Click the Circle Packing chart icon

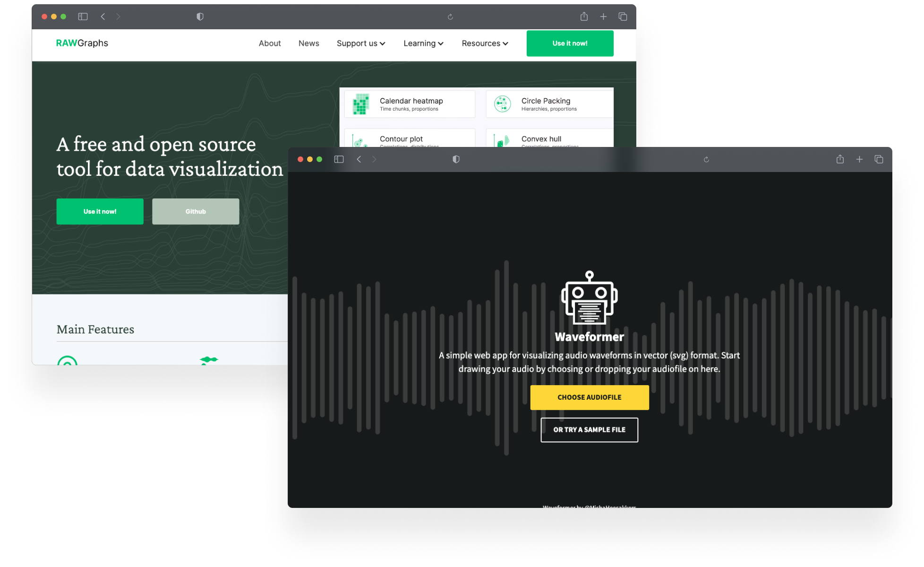pos(502,103)
